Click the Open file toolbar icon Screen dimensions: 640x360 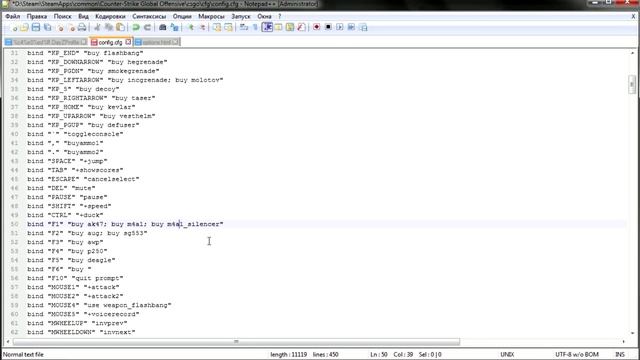[24, 27]
